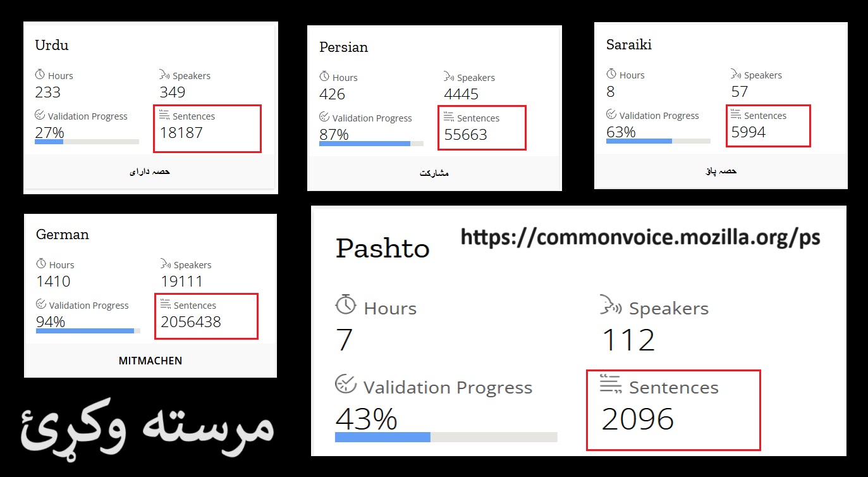Click the contribute button under Persian card
The image size is (868, 477).
coord(434,173)
